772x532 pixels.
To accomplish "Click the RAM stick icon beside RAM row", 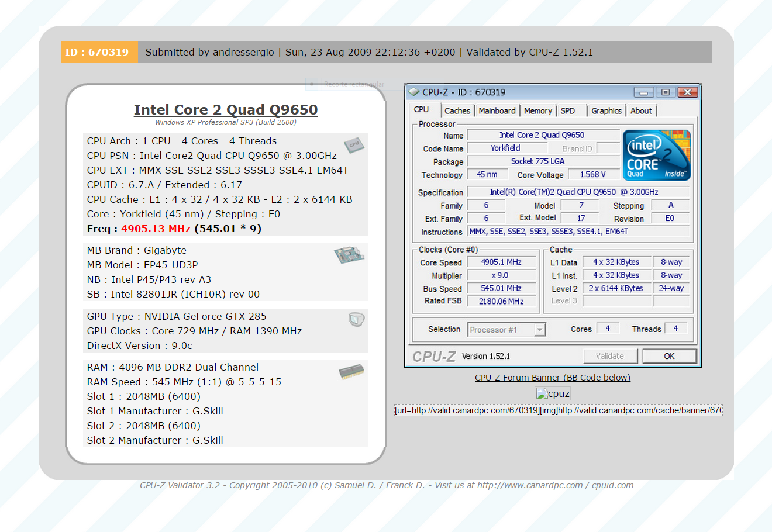I will (x=351, y=372).
